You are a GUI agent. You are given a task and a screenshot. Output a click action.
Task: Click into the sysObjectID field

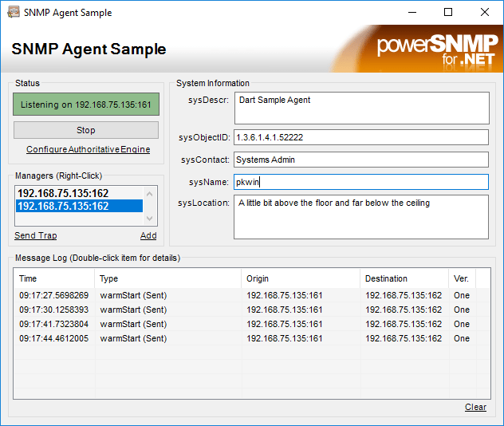click(361, 137)
